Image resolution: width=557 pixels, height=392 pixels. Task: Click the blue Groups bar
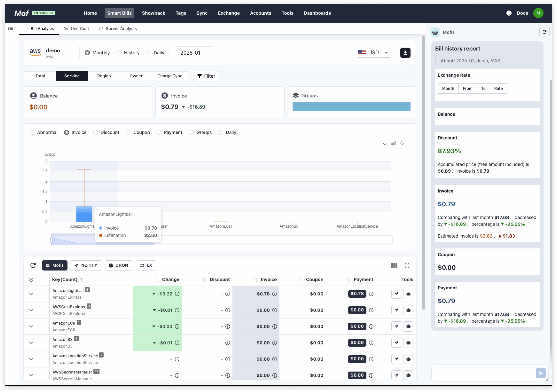coord(351,107)
